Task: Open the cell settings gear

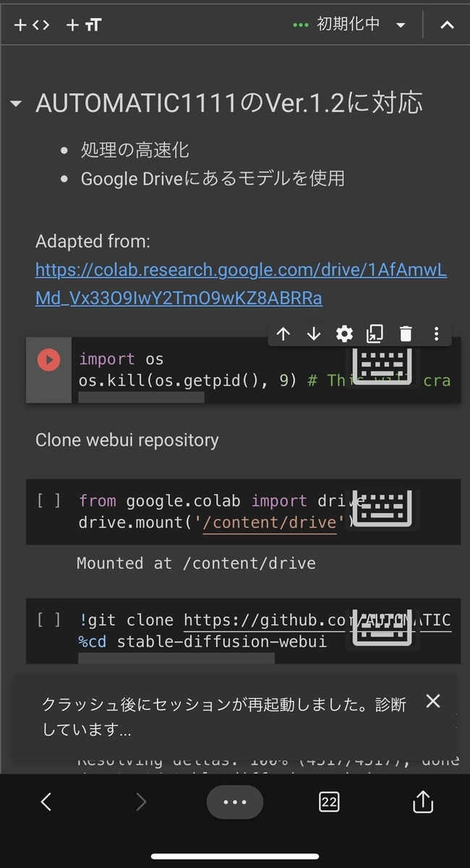Action: click(x=344, y=333)
